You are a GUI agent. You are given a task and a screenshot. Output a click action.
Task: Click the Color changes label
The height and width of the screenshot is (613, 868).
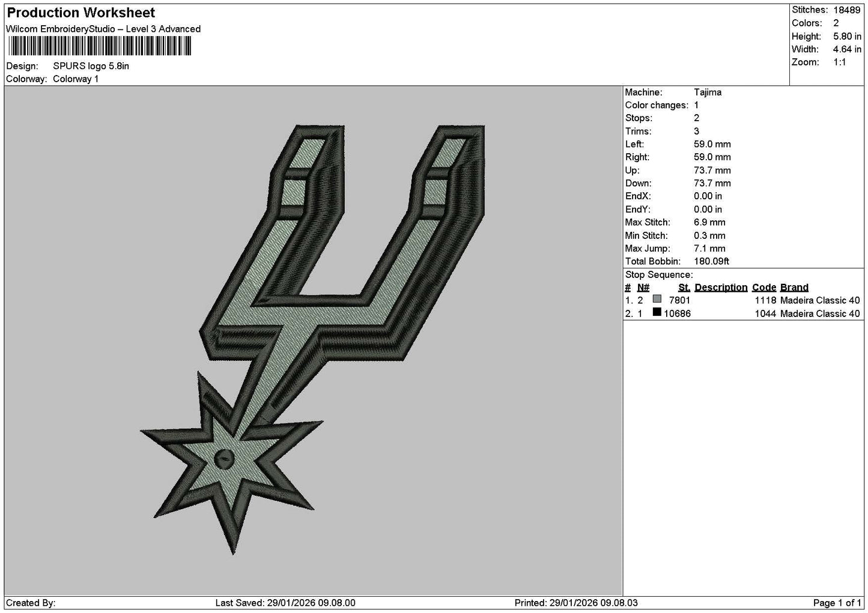[657, 105]
